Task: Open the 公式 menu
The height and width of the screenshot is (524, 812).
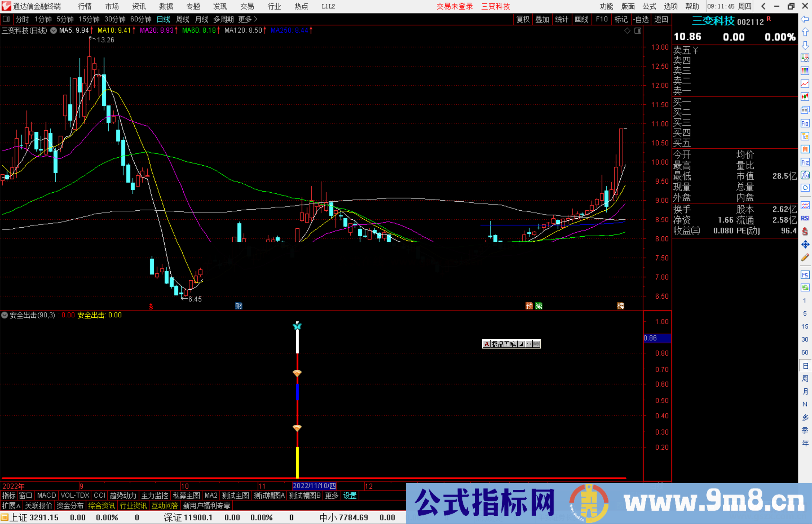Action: click(x=649, y=6)
